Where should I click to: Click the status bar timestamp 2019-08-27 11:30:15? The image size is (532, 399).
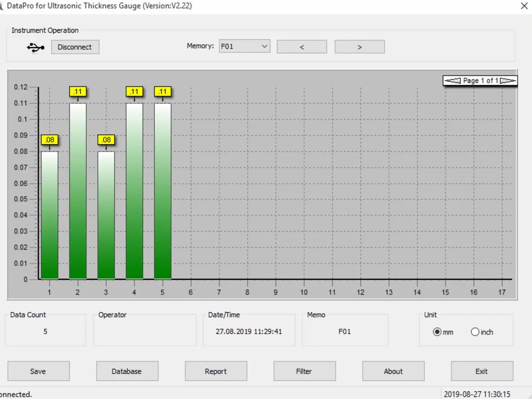(477, 394)
